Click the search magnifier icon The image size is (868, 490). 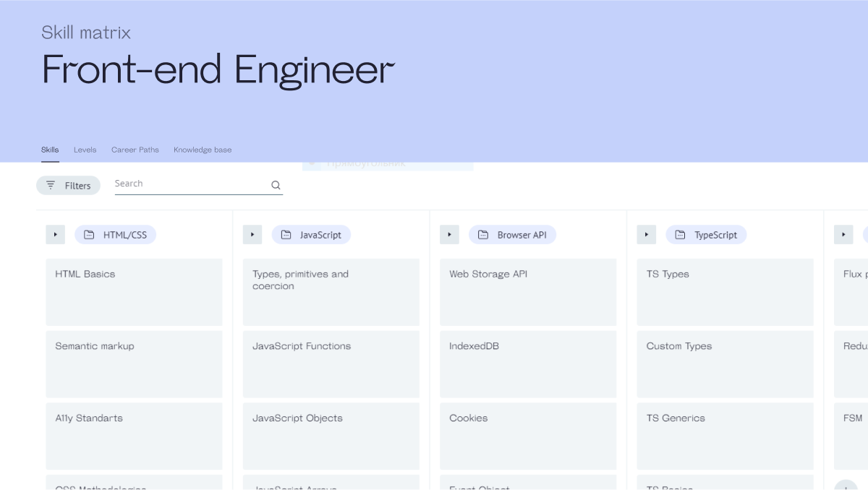(276, 185)
